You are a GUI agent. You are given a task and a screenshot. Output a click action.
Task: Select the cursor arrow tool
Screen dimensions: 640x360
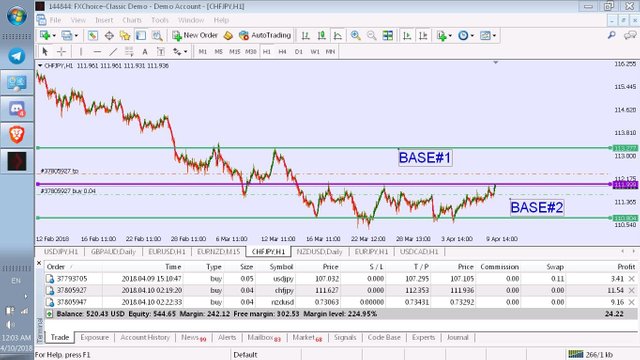click(45, 51)
